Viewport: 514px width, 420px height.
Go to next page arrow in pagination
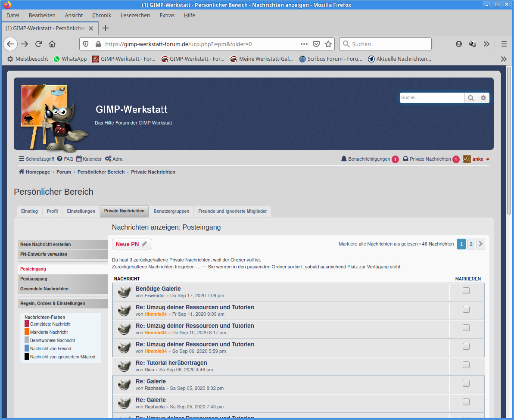click(x=480, y=244)
